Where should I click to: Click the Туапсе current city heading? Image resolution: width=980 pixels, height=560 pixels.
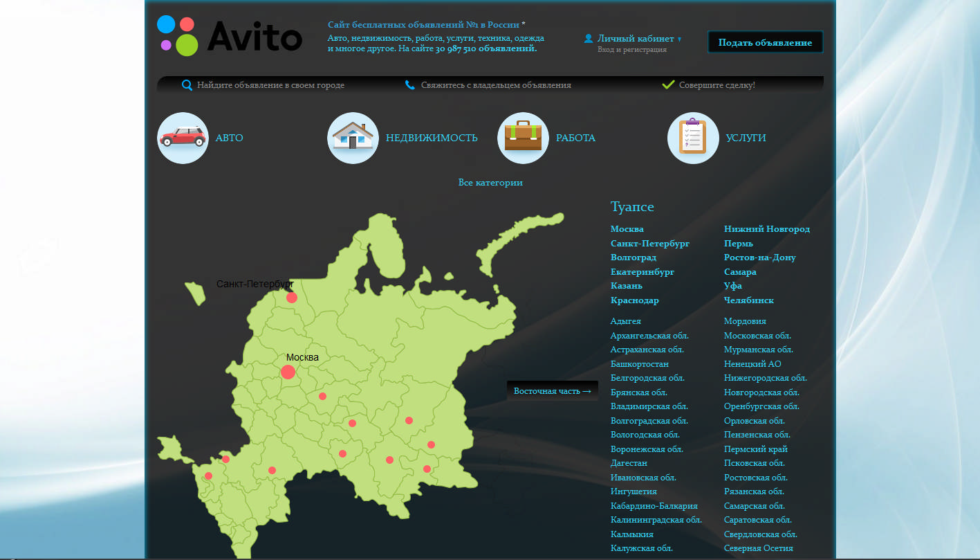click(x=631, y=206)
